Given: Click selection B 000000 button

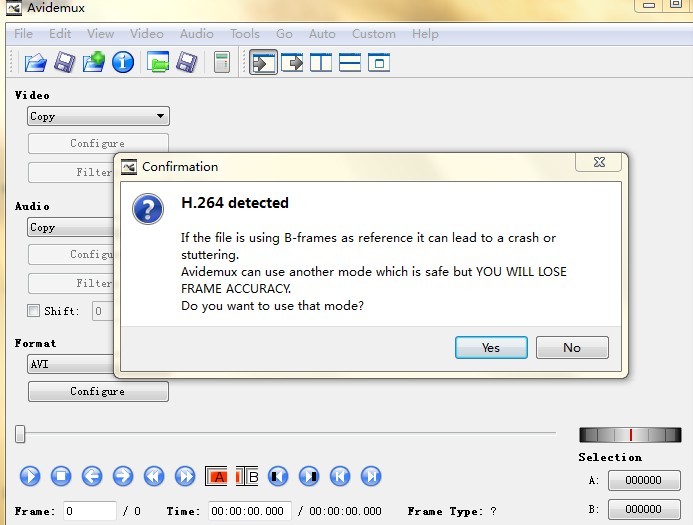Looking at the screenshot, I should [644, 509].
